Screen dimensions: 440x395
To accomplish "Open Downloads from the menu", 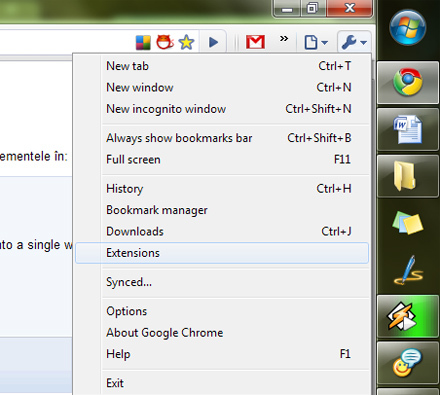I will [222, 231].
